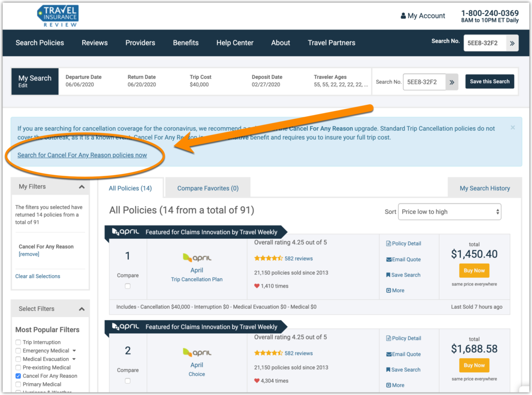Click the My Account link
Screen dimensions: 532x395
[x=426, y=16]
